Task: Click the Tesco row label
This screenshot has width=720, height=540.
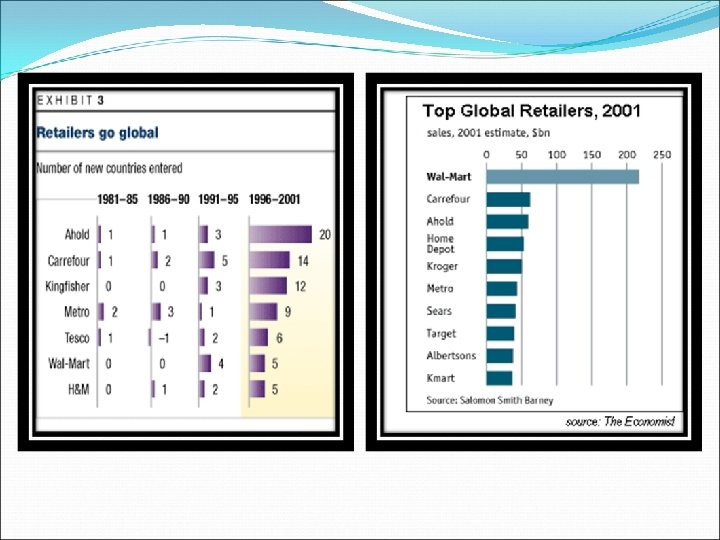Action: 77,338
